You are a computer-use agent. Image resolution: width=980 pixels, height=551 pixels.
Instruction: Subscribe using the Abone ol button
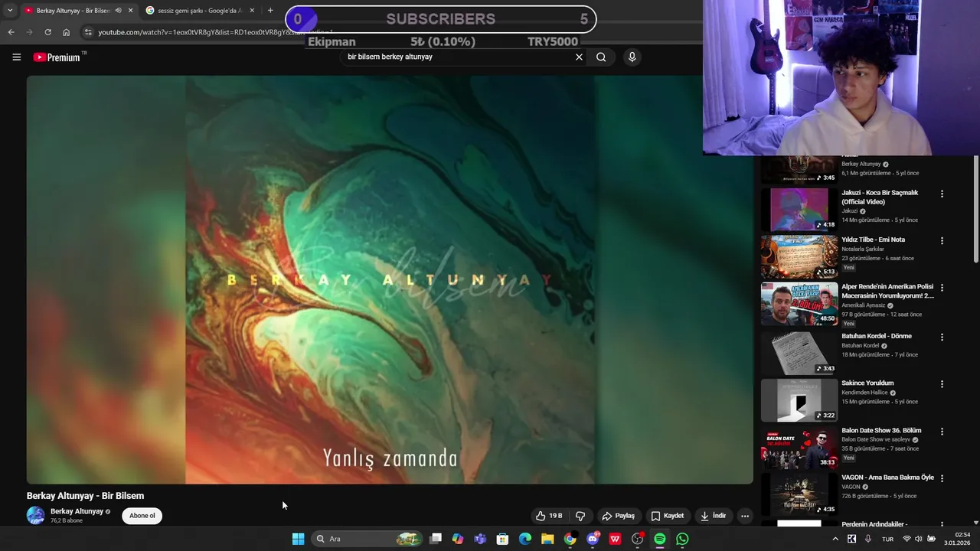(x=142, y=516)
